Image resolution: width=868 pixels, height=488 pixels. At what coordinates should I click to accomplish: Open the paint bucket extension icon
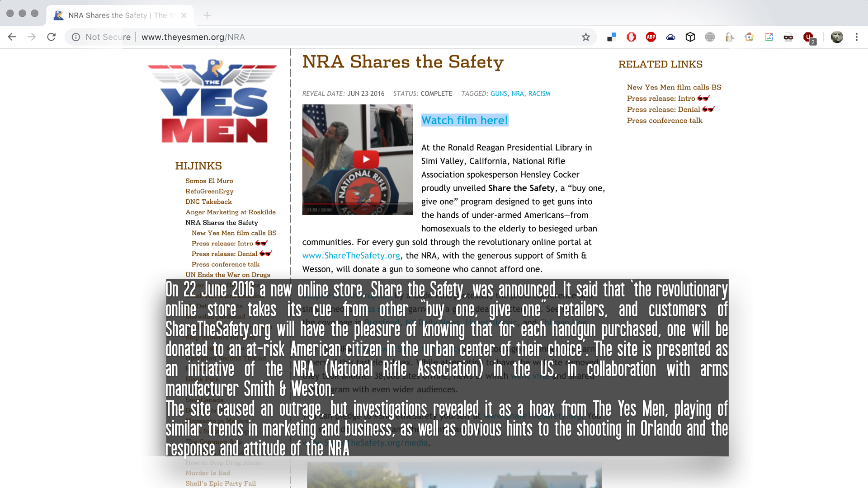tap(730, 37)
